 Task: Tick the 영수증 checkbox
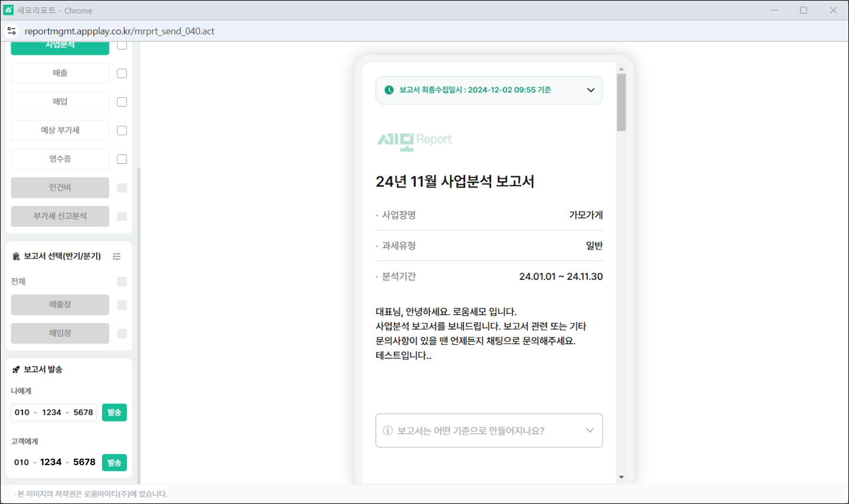click(x=122, y=159)
